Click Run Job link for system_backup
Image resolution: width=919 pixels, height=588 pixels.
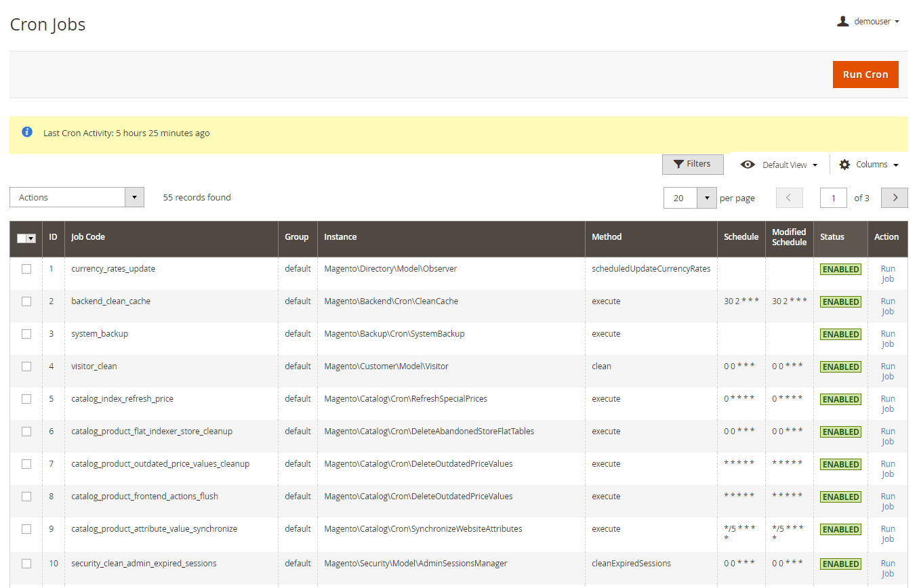887,339
